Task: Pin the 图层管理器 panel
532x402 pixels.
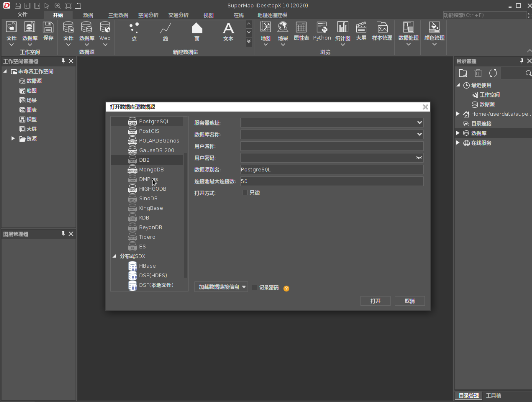Action: tap(63, 234)
